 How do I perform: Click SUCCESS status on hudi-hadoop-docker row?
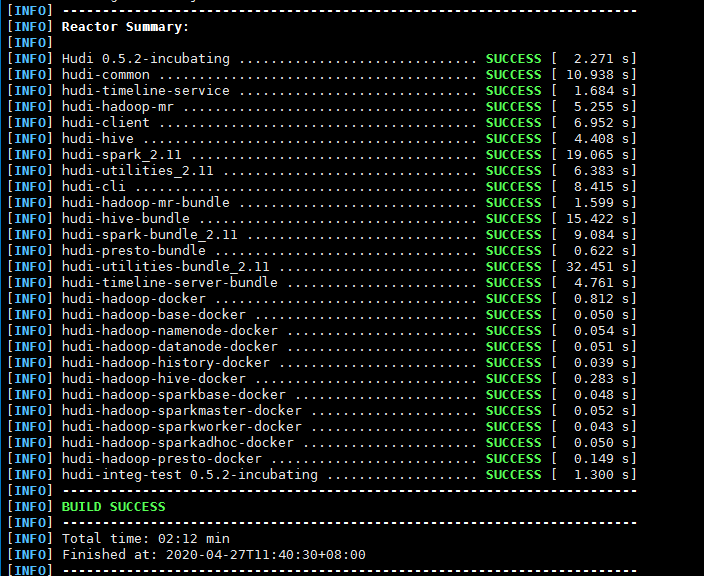click(514, 299)
